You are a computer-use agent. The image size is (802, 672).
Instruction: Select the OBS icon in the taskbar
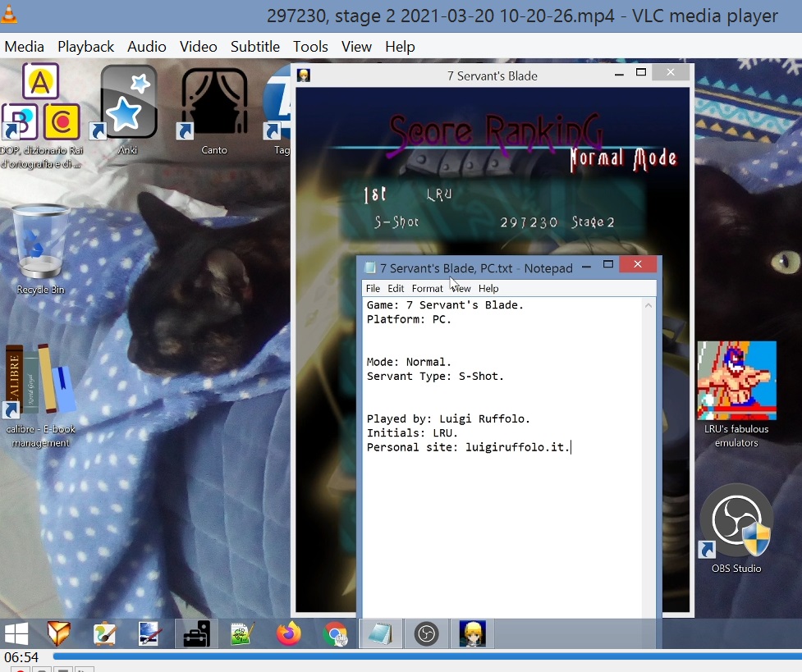pyautogui.click(x=426, y=633)
